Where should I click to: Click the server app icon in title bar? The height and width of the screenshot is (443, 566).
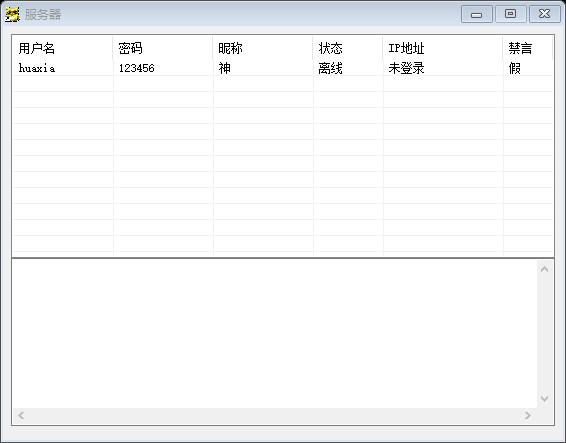[13, 14]
